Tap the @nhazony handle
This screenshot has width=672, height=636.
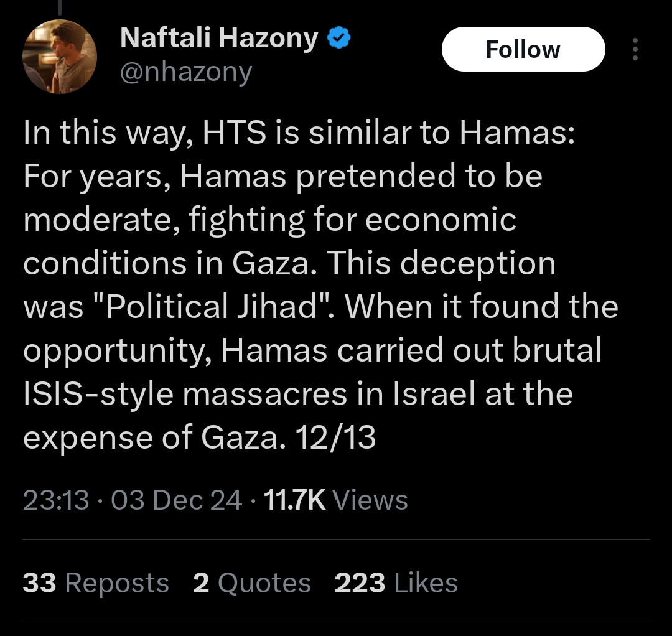pos(186,72)
